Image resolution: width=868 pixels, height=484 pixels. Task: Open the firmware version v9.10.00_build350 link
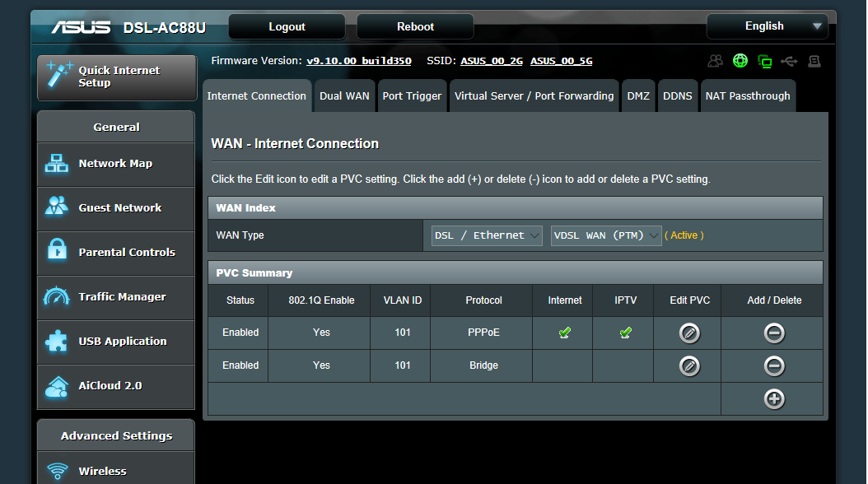[358, 61]
